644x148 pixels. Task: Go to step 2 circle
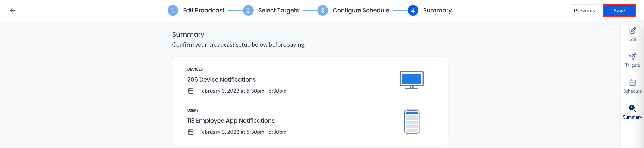coord(248,11)
